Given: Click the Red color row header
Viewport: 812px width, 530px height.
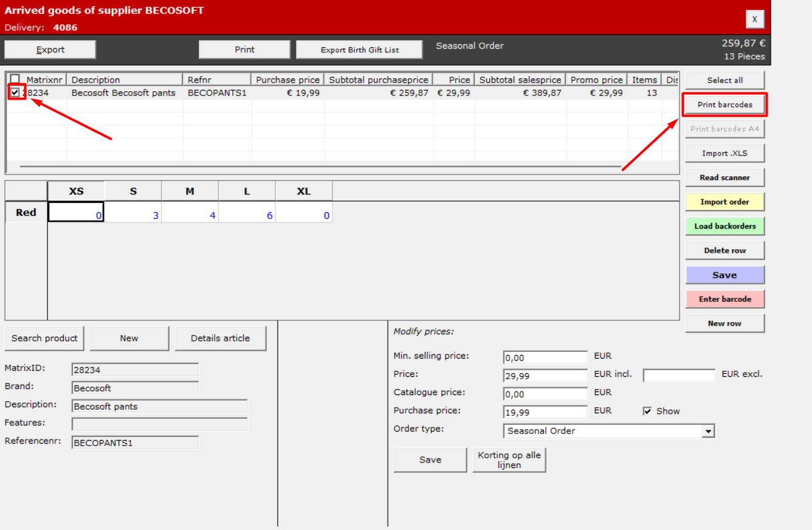Looking at the screenshot, I should coord(26,213).
